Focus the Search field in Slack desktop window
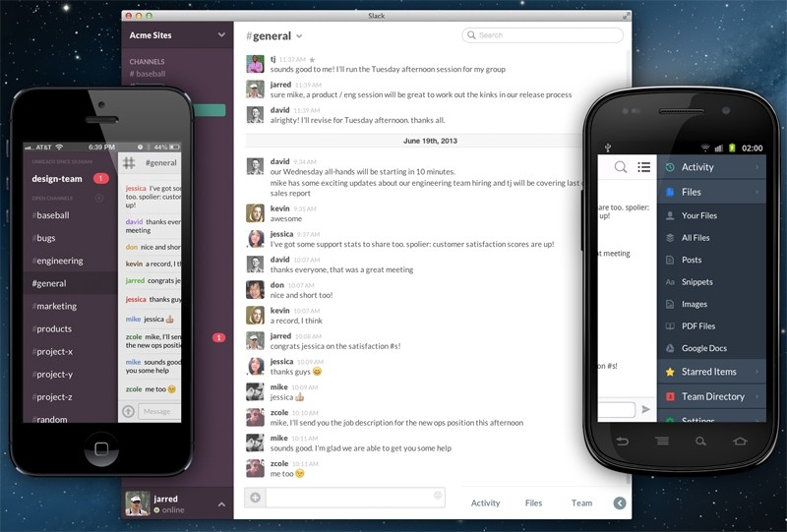This screenshot has width=787, height=532. click(543, 35)
